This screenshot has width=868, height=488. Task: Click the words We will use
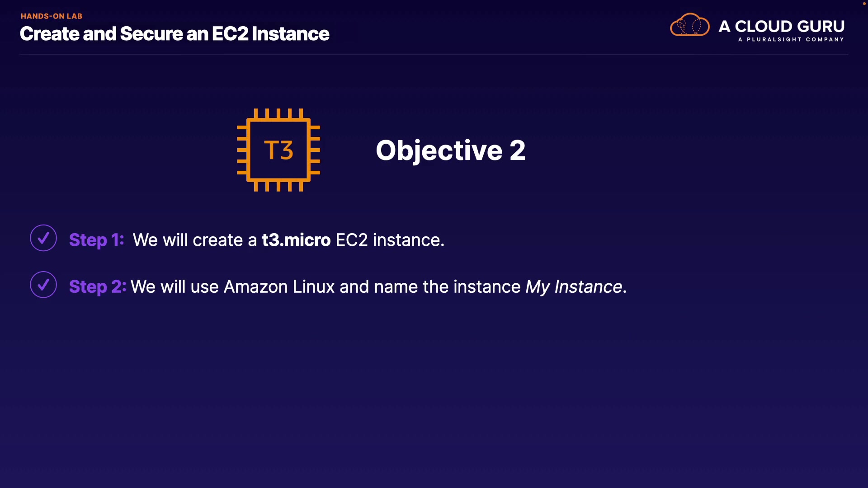(175, 286)
